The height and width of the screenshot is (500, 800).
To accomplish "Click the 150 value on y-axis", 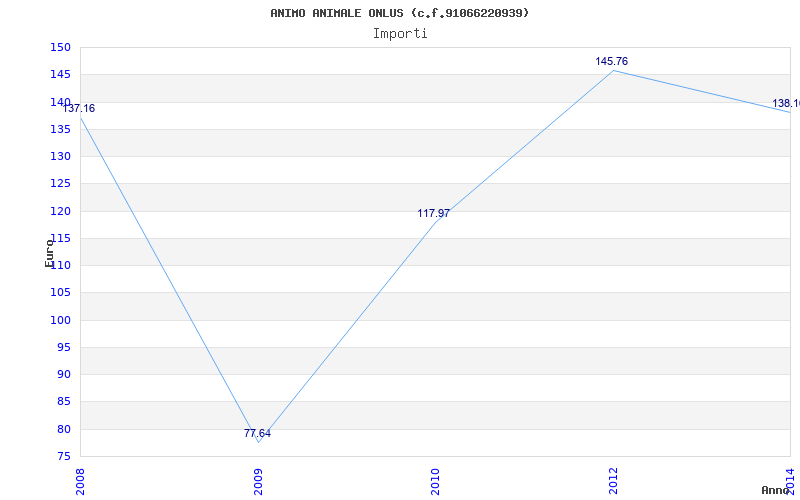I will [60, 47].
